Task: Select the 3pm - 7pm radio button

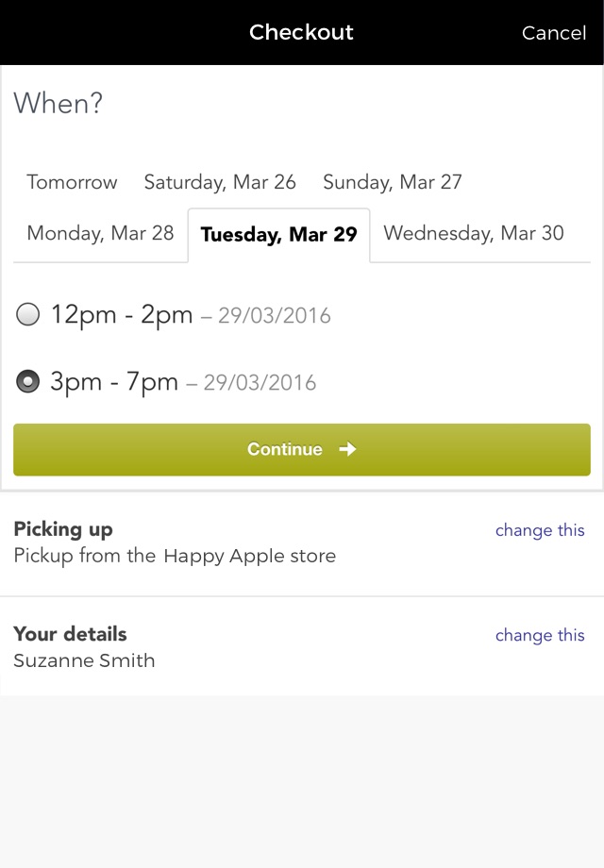Action: tap(27, 381)
